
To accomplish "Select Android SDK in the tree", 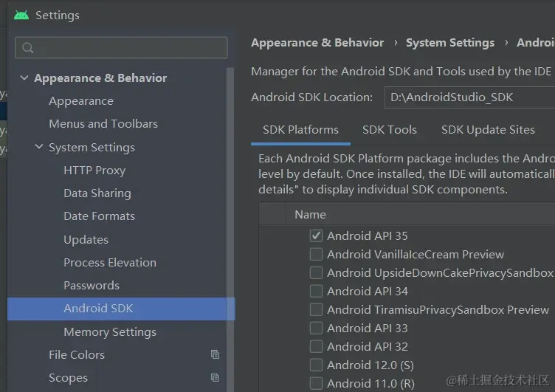I will [121, 309].
